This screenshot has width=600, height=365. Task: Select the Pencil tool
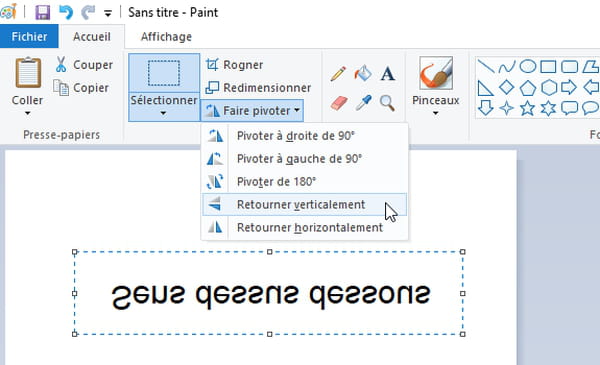pyautogui.click(x=338, y=73)
